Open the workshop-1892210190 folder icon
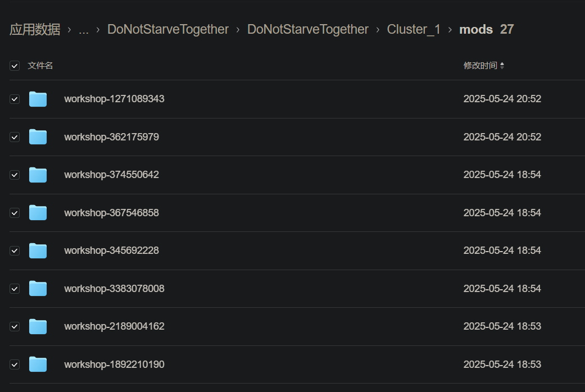This screenshot has width=585, height=392. 38,364
